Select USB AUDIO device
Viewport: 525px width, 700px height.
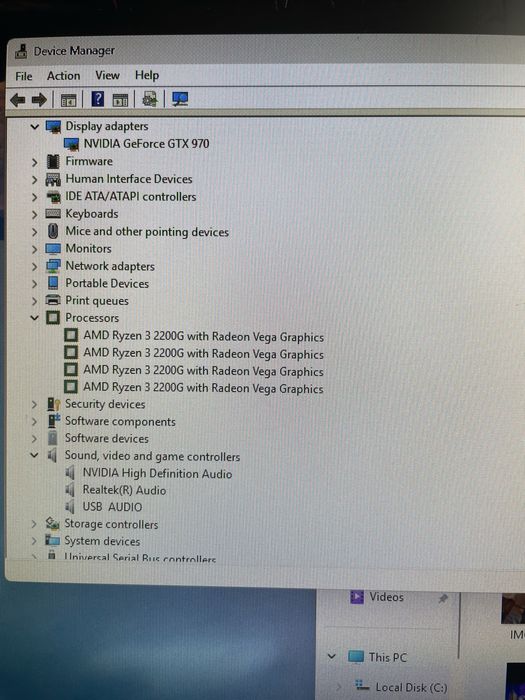coord(112,507)
